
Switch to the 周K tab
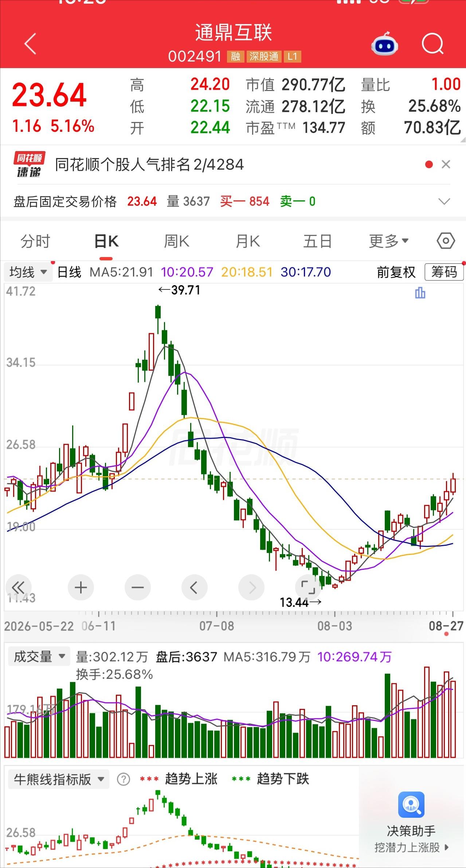point(176,241)
